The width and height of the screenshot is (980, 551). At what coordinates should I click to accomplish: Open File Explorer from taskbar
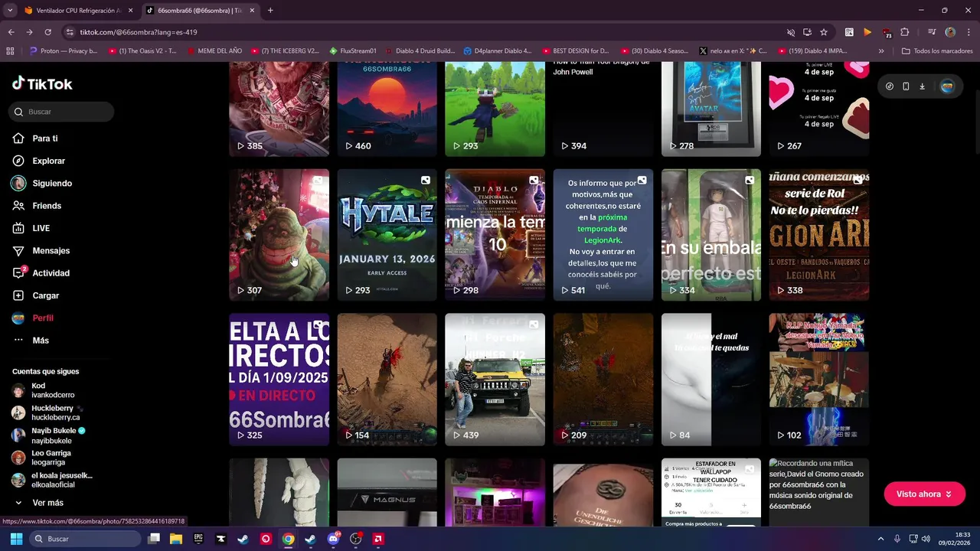[x=175, y=539]
